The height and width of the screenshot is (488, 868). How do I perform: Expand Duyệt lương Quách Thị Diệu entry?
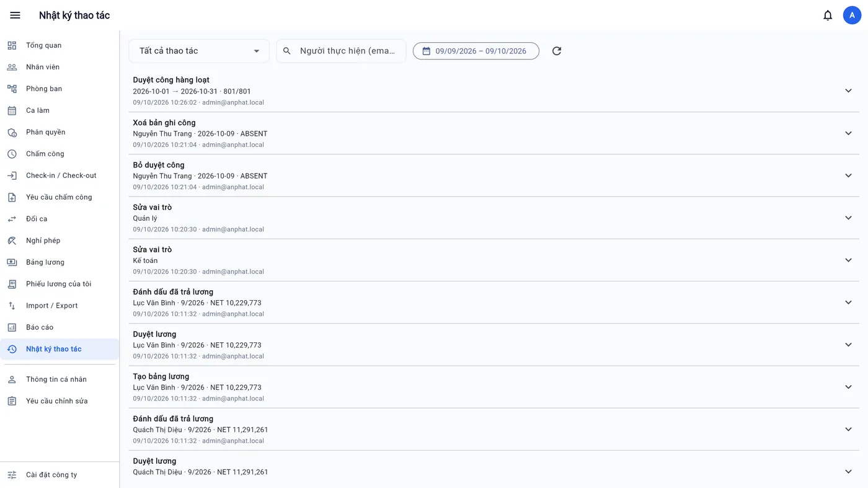[848, 471]
